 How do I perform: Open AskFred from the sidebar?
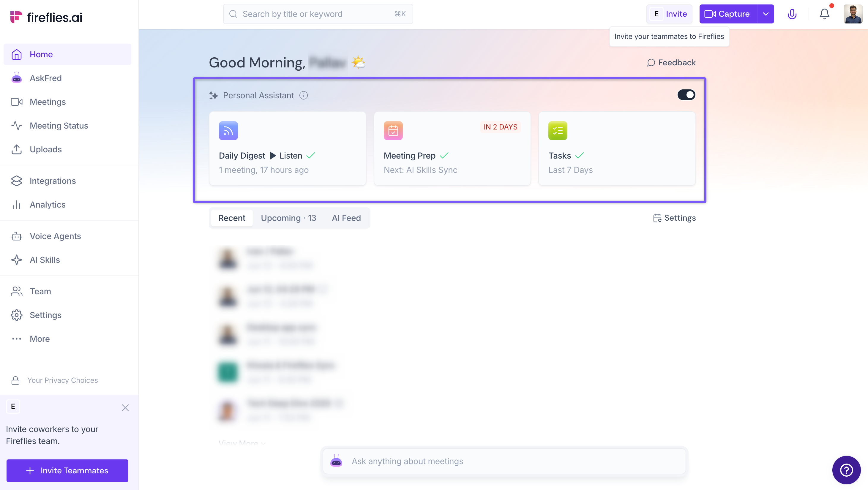(x=67, y=78)
